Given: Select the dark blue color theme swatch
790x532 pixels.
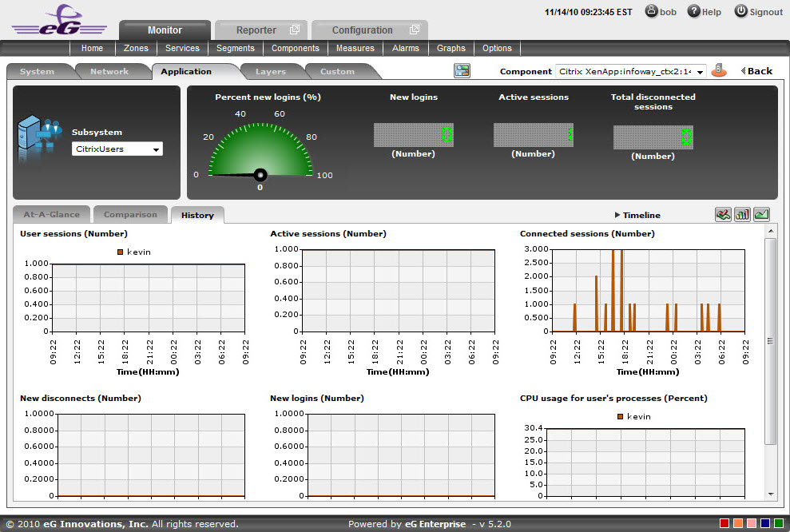Looking at the screenshot, I should 765,523.
